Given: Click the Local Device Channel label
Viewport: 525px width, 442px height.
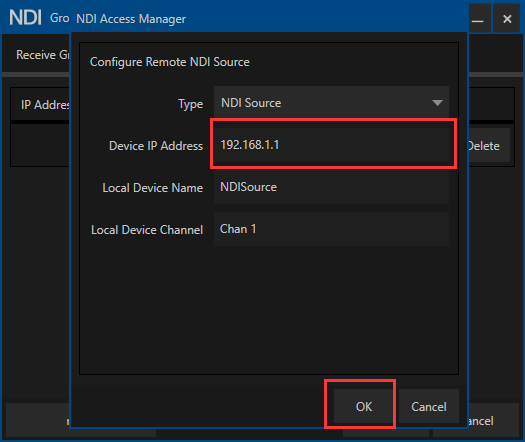Looking at the screenshot, I should click(x=147, y=230).
